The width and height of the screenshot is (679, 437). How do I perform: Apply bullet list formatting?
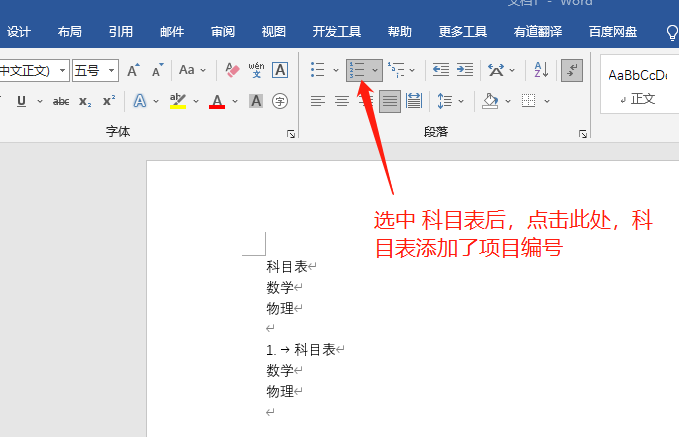point(318,70)
